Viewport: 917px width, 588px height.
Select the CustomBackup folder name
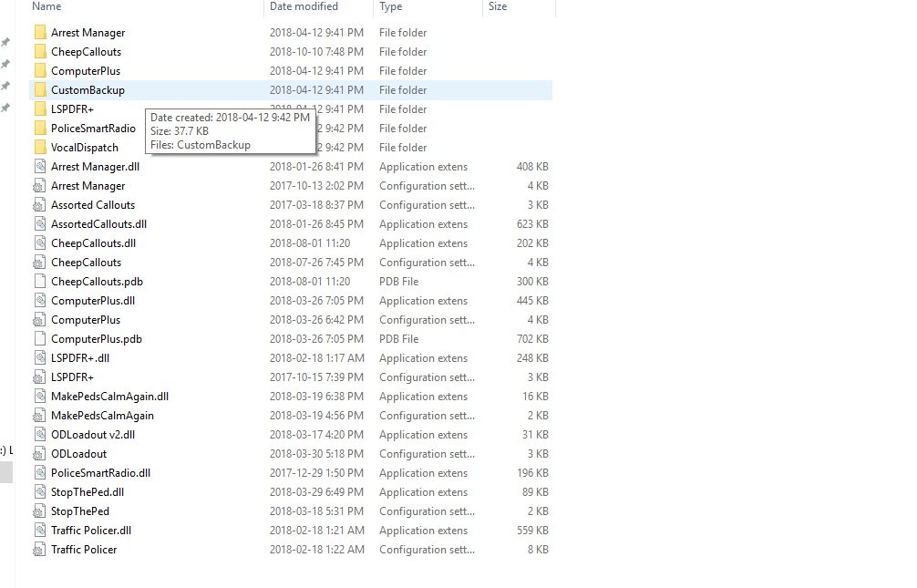(x=88, y=90)
